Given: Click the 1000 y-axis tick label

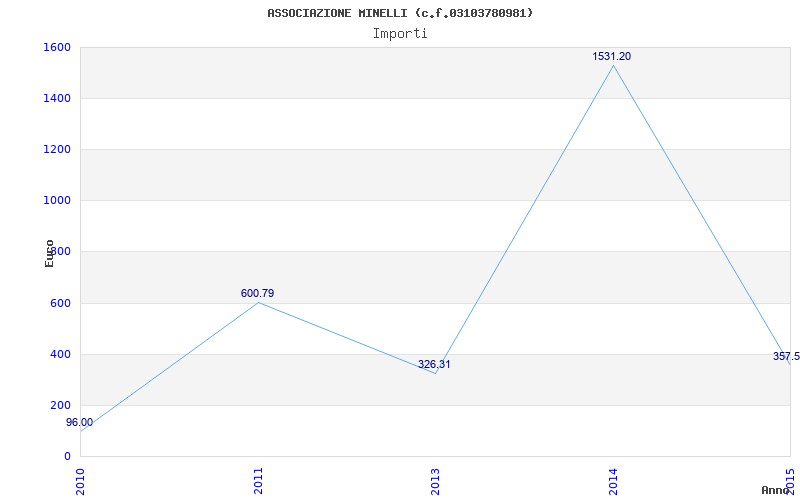Looking at the screenshot, I should coord(57,201).
